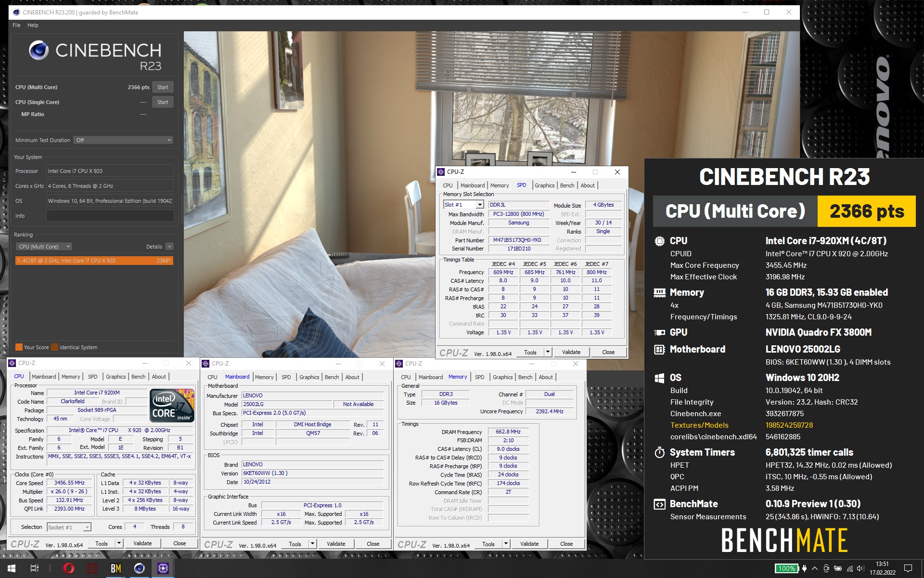The image size is (924, 578).
Task: Click the GPU card icon in BenchMate panel
Action: [x=659, y=332]
